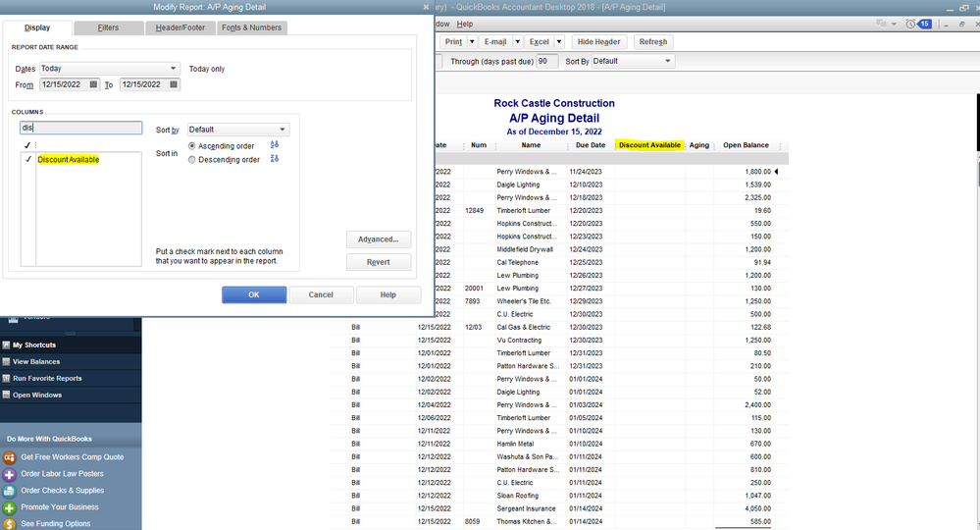980x530 pixels.
Task: Click the Refresh button
Action: pos(653,42)
